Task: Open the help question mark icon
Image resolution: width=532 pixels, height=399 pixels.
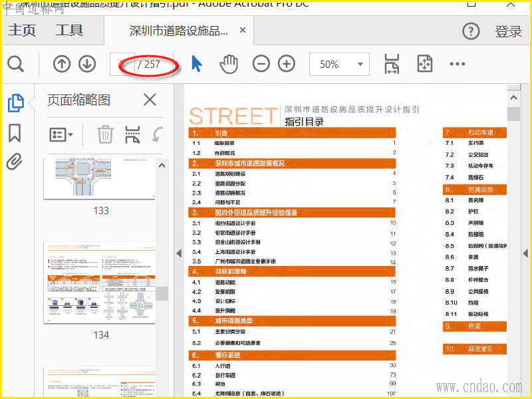Action: click(x=471, y=31)
